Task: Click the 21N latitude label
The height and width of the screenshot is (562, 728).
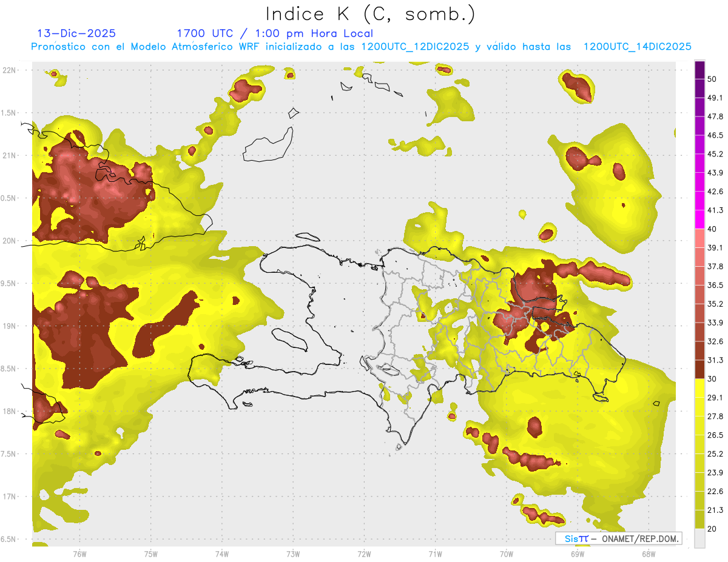Action: [x=10, y=155]
